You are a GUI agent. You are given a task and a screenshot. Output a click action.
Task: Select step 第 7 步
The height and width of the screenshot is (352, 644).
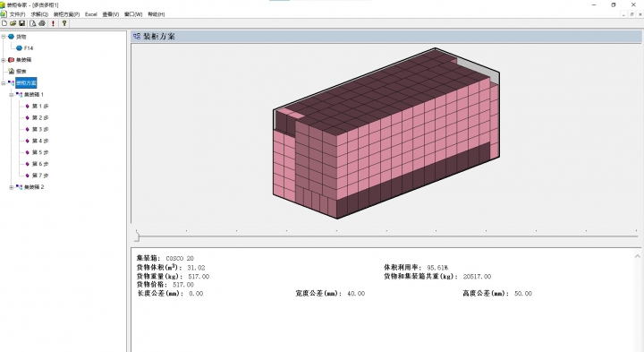[40, 176]
